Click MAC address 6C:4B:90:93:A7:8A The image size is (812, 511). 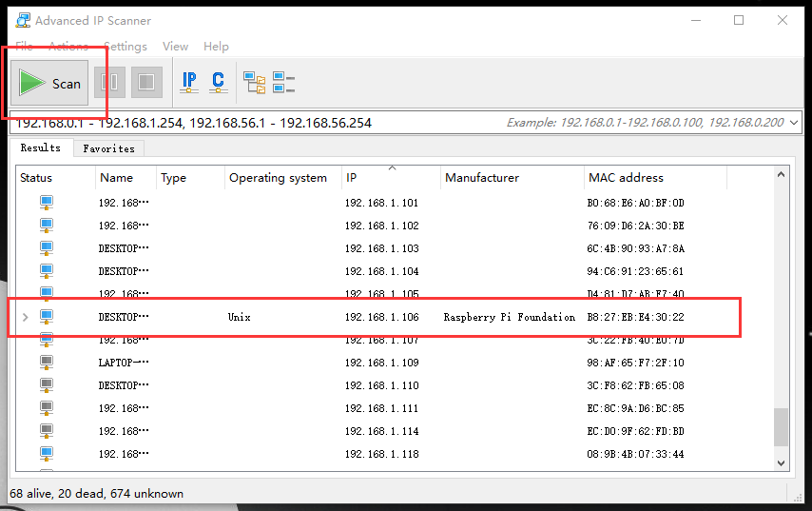[635, 248]
